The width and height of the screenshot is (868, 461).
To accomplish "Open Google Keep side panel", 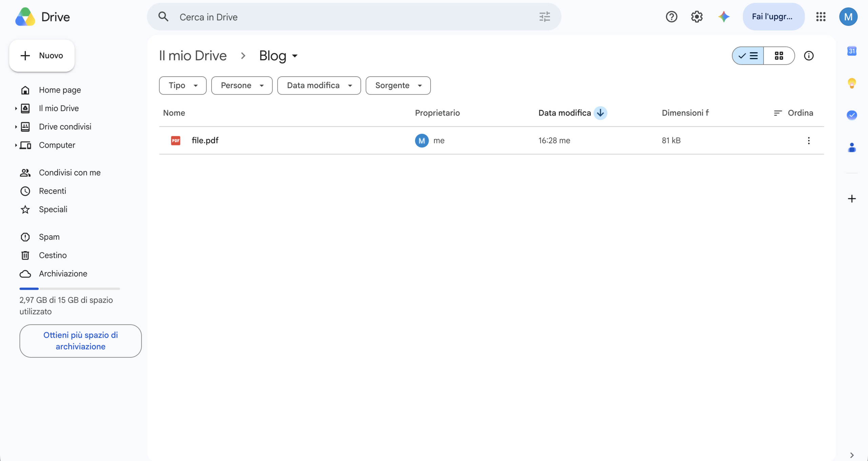I will pos(852,83).
